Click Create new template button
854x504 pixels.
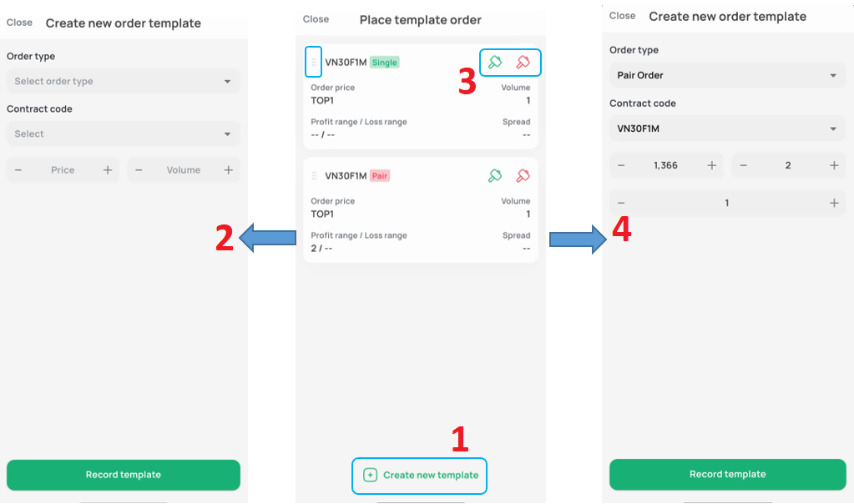(419, 475)
